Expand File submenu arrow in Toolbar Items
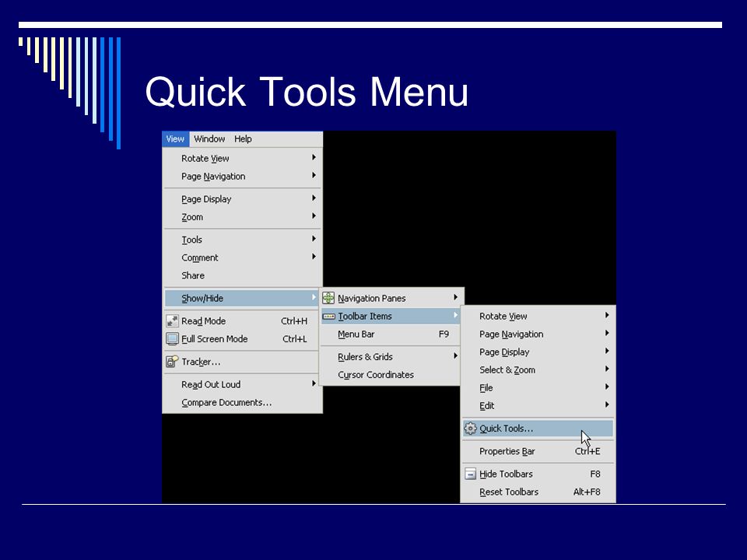 607,387
